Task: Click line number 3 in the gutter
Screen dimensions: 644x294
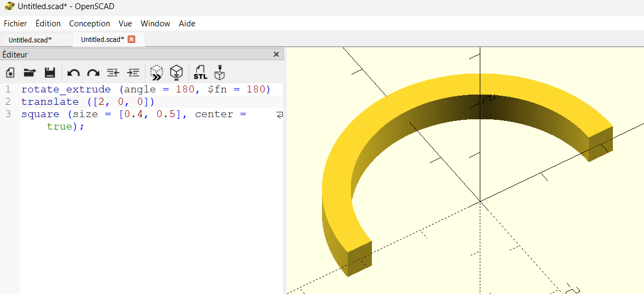Action: (x=8, y=114)
